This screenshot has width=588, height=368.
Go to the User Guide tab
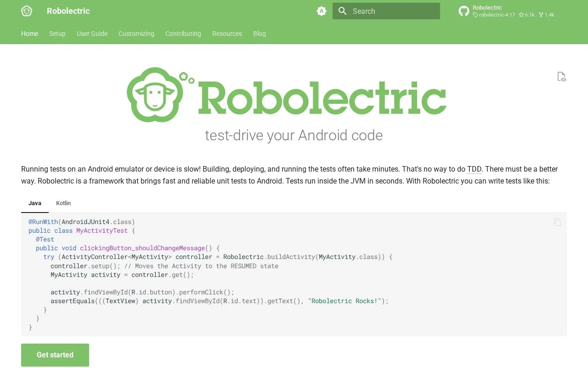[x=92, y=34]
